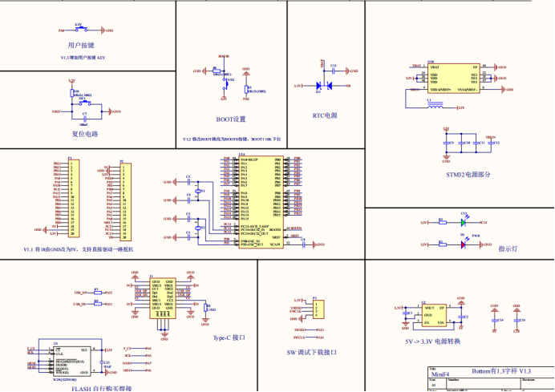Click the KEY pushbutton switch symbol
555x392 pixels.
[x=81, y=29]
